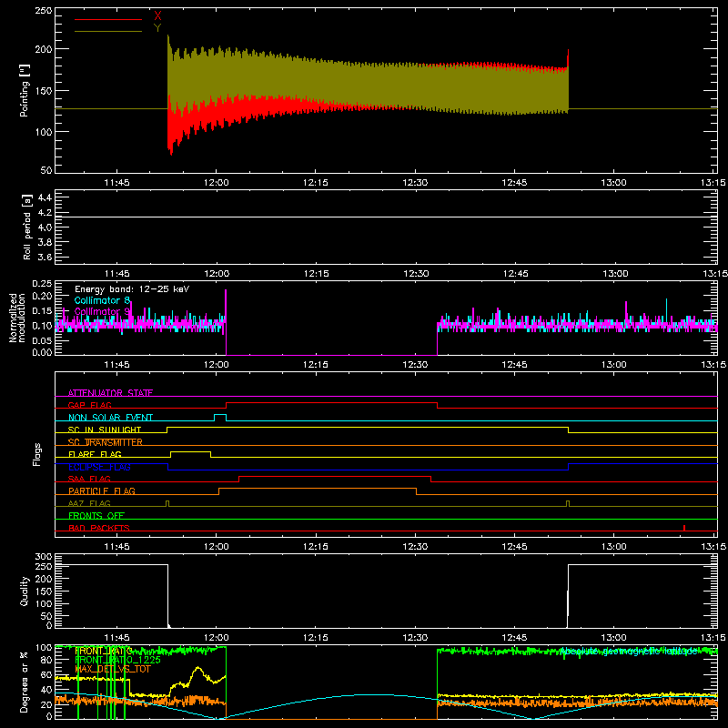728x728 pixels.
Task: Click the magenta 'Collimator 9' legend label
Action: coord(102,311)
